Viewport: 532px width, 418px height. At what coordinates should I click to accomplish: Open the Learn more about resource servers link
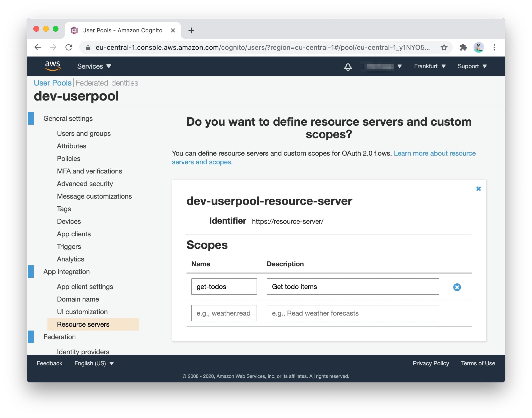tap(434, 153)
